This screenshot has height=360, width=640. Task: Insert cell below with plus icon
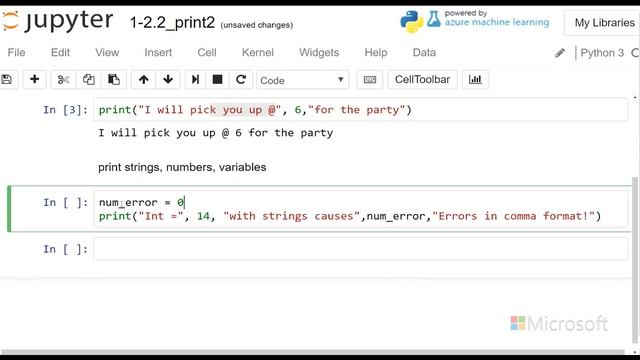(35, 79)
